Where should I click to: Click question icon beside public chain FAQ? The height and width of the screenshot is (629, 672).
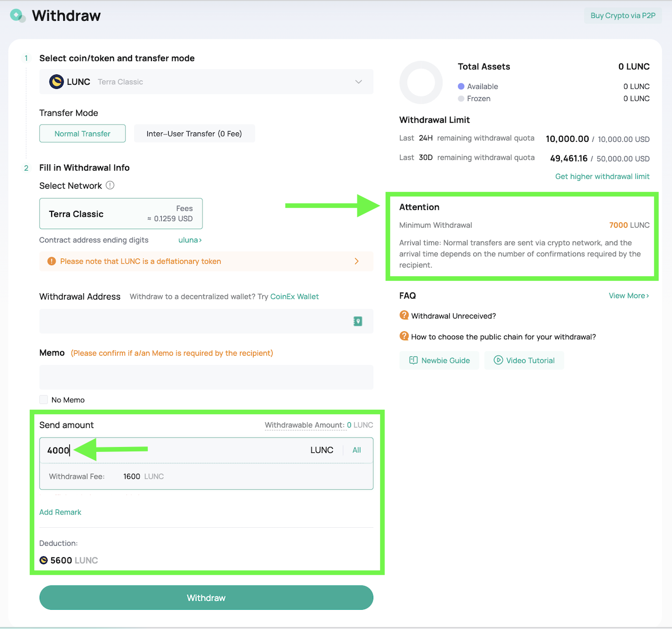pyautogui.click(x=404, y=336)
